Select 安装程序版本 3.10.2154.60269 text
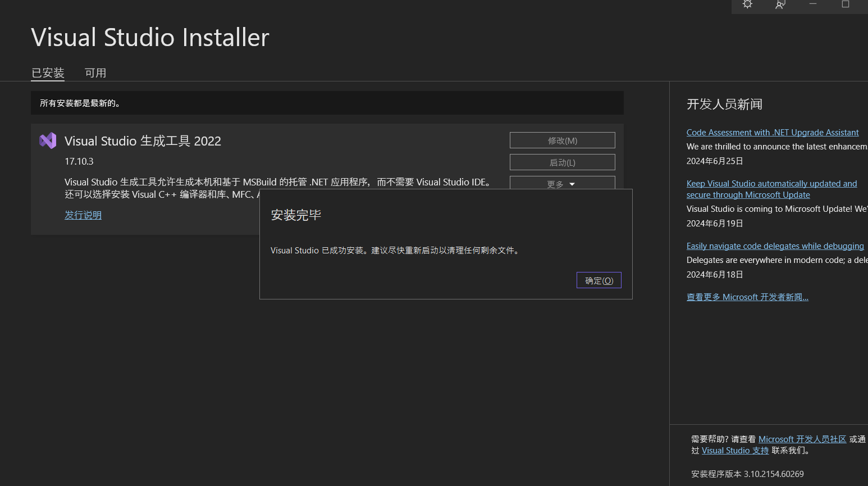 [x=747, y=474]
